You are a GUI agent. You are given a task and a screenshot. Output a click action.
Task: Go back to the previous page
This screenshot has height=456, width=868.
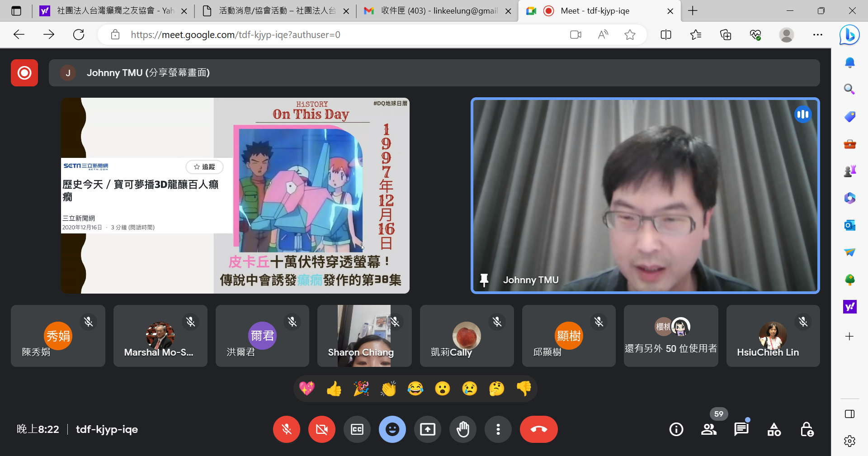tap(19, 35)
